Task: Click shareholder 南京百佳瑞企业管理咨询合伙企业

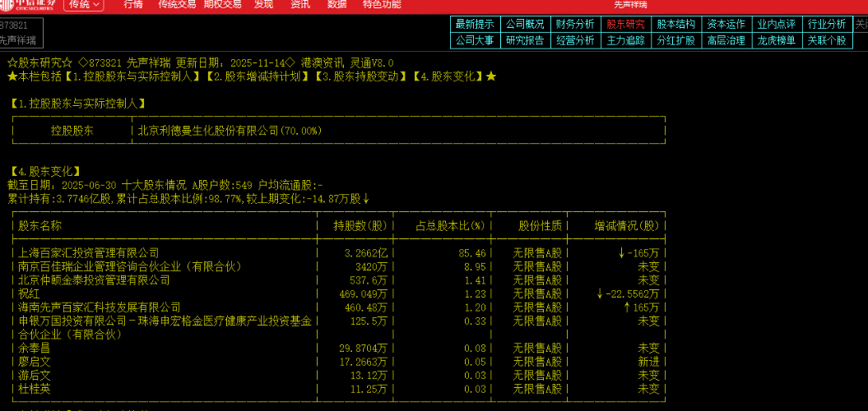Action: pyautogui.click(x=130, y=266)
